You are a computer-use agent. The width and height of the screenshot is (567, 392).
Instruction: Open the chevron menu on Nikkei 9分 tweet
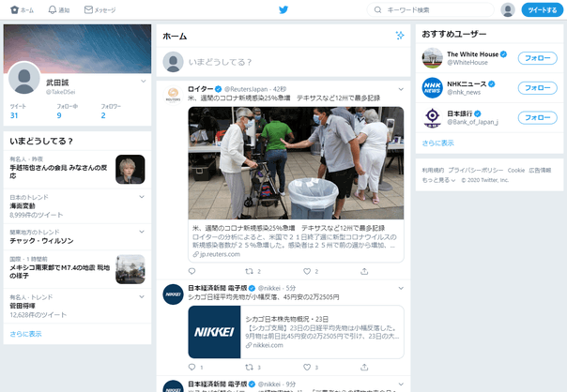[x=401, y=384]
